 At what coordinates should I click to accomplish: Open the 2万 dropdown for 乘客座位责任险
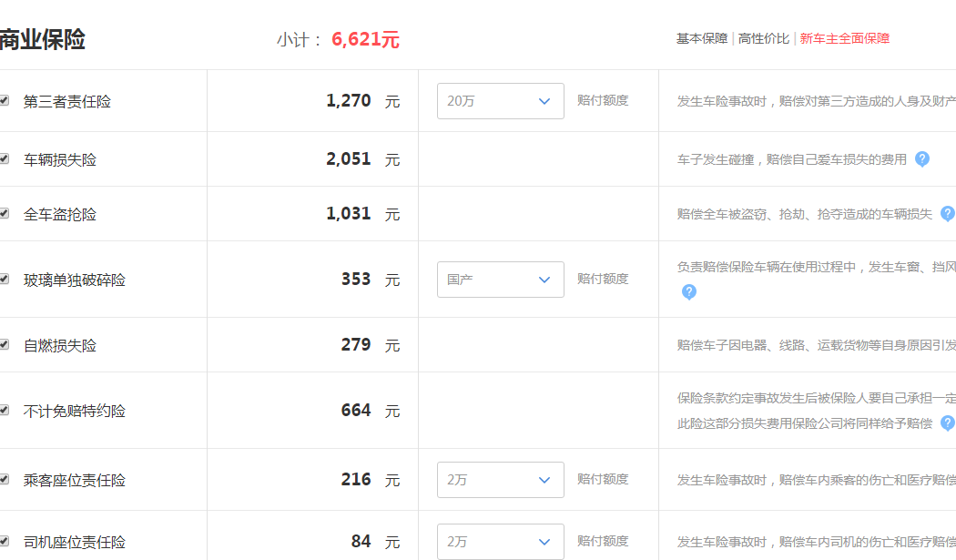pos(501,480)
